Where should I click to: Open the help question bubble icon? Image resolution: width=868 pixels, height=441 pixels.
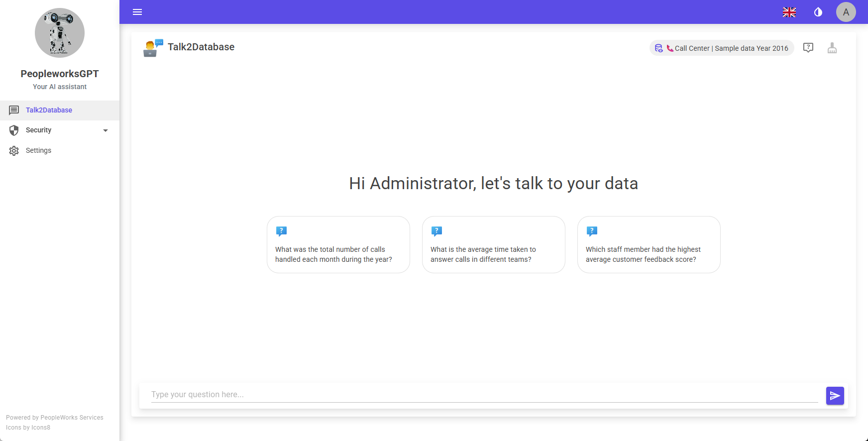pyautogui.click(x=808, y=48)
